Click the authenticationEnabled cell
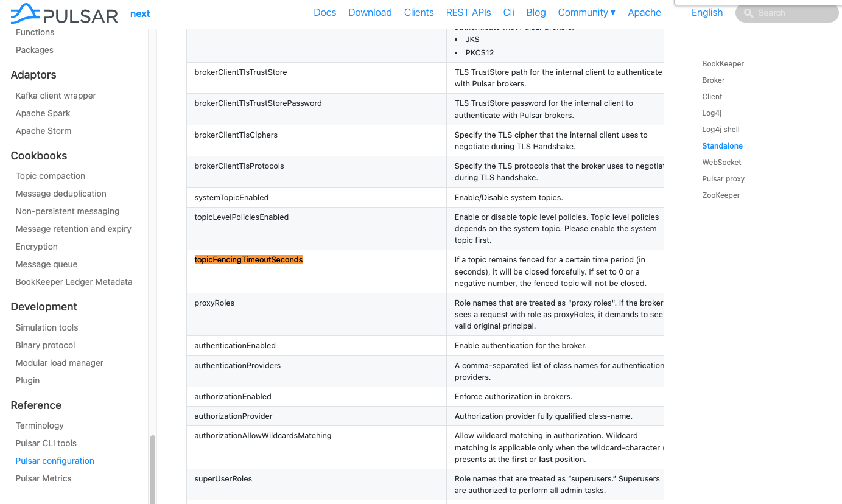Screen dimensions: 842x504 [x=317, y=345]
